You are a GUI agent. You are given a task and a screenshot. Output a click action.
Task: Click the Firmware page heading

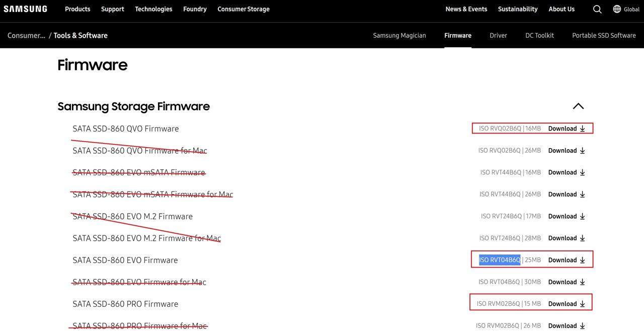93,65
